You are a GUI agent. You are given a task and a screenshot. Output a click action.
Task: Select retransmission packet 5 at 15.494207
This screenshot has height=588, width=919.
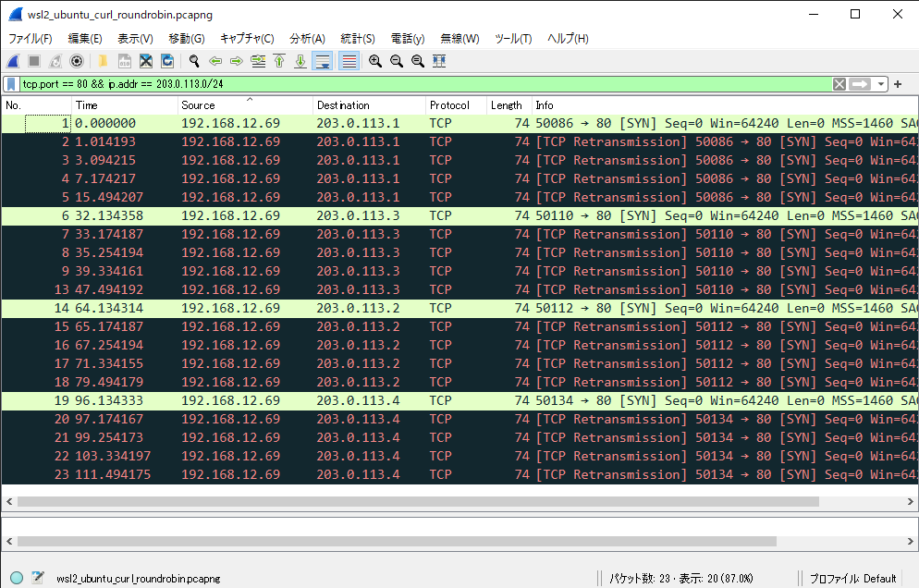pos(459,198)
